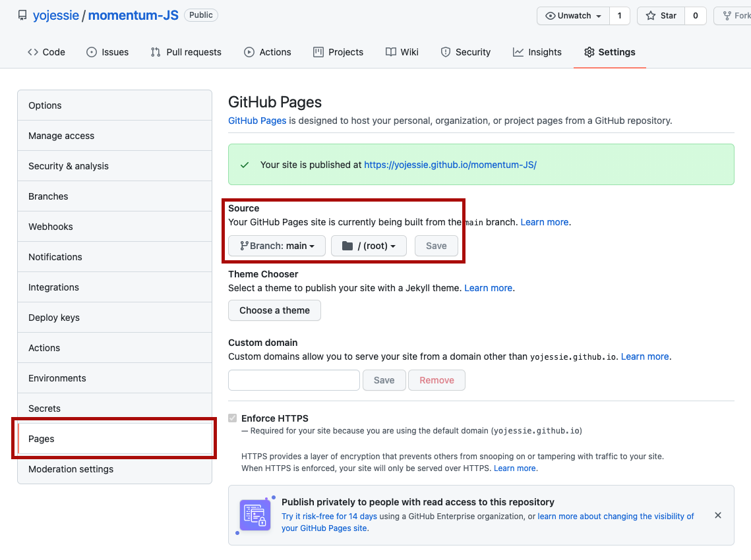Click the GitHub Pages intro link

tap(257, 121)
